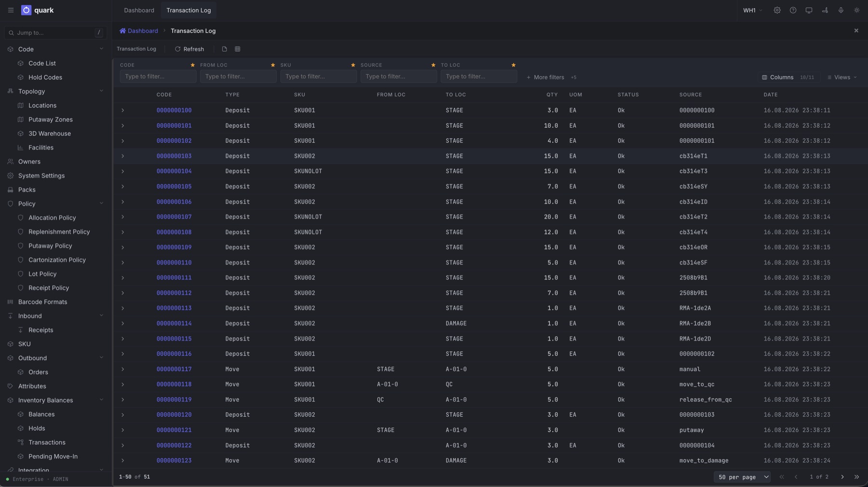Switch to the Dashboard tab

(139, 10)
